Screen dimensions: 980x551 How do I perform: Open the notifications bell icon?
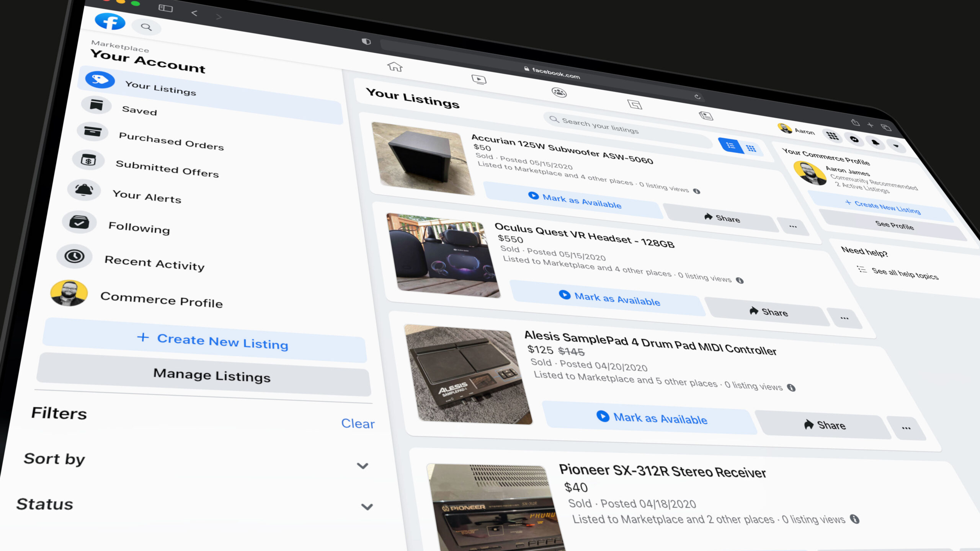875,143
